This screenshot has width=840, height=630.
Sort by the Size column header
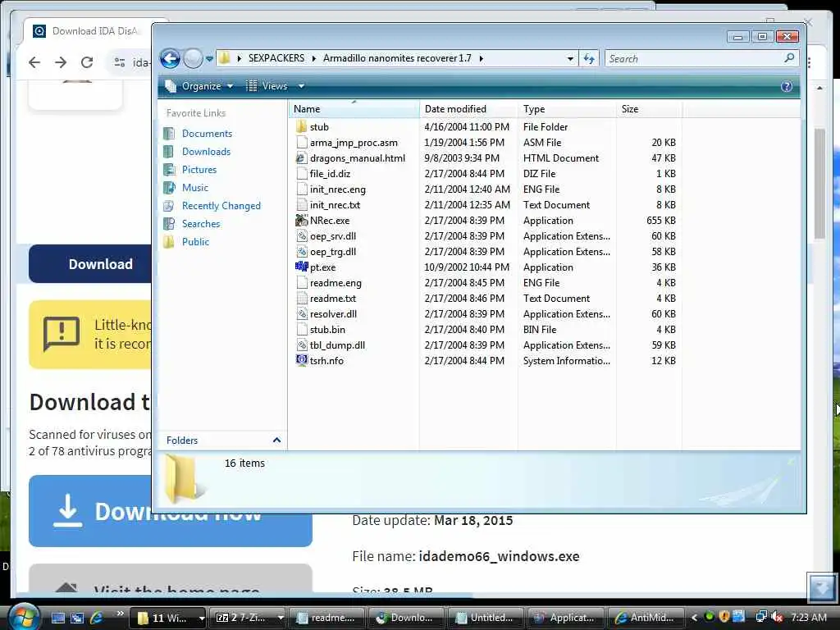click(649, 109)
